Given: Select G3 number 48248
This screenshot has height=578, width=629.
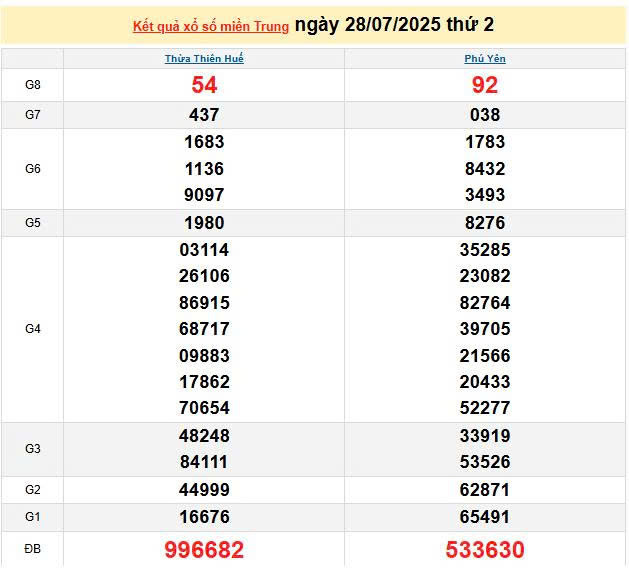Looking at the screenshot, I should (x=204, y=436).
